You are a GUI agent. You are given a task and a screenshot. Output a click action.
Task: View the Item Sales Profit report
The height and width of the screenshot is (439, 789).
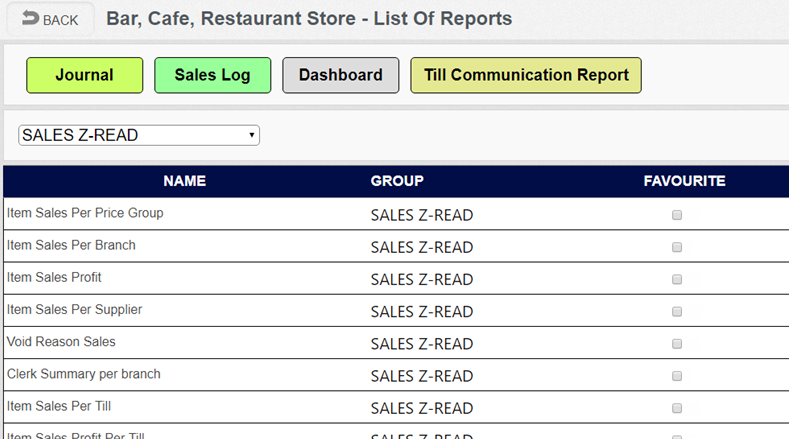(x=54, y=277)
